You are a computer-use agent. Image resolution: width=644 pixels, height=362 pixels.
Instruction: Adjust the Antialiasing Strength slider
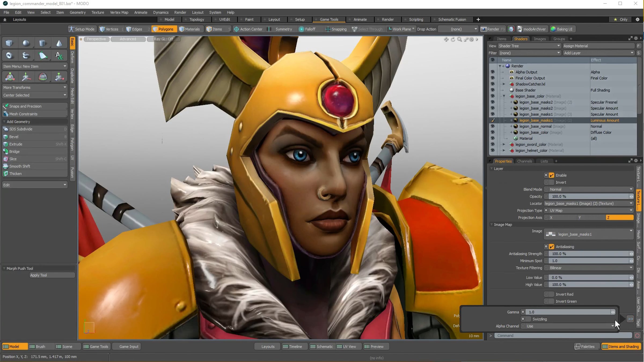point(591,254)
